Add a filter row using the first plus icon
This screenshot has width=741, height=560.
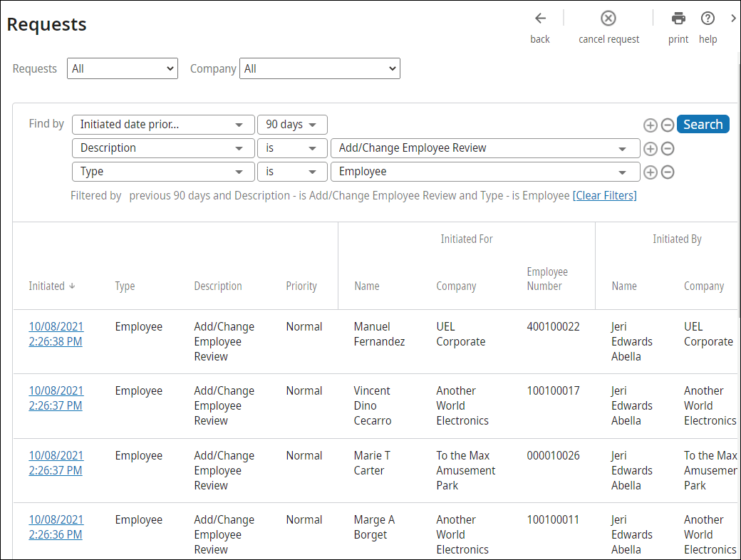(x=651, y=125)
